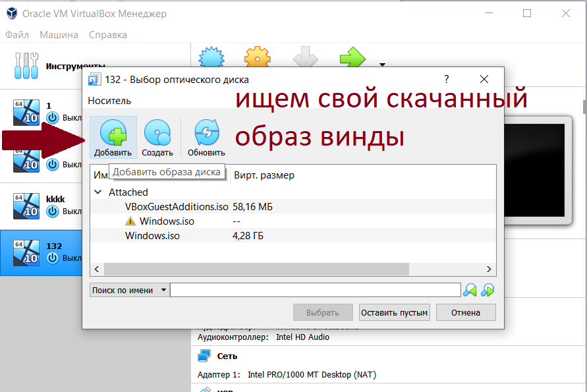Click the orange gear settings icon
This screenshot has height=392, width=587.
coord(258,58)
